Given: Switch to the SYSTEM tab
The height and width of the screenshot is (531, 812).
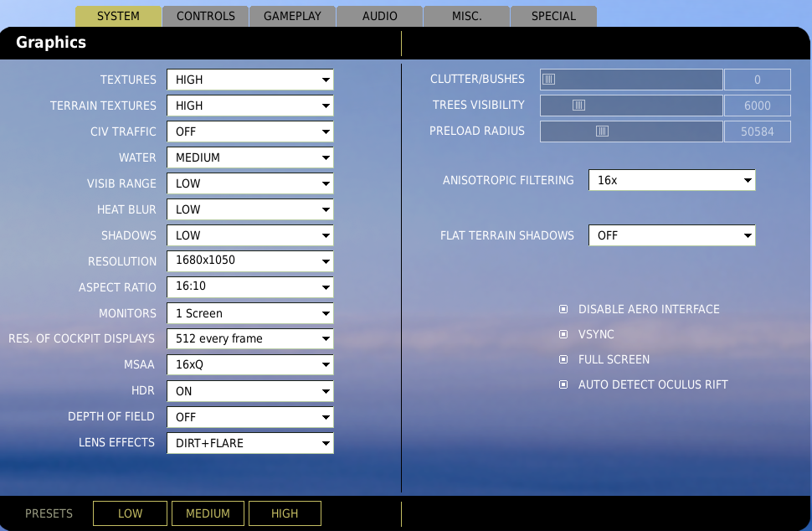Looking at the screenshot, I should [118, 16].
